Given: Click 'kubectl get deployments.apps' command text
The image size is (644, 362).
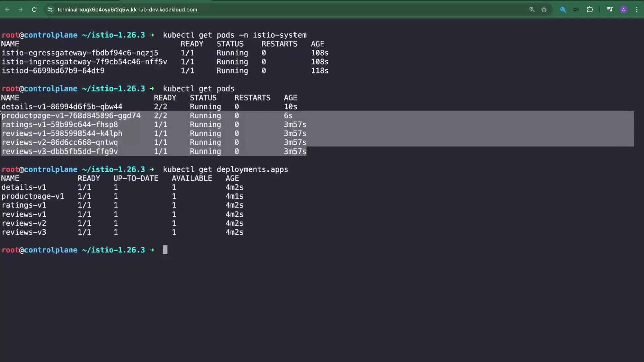Looking at the screenshot, I should point(225,169).
